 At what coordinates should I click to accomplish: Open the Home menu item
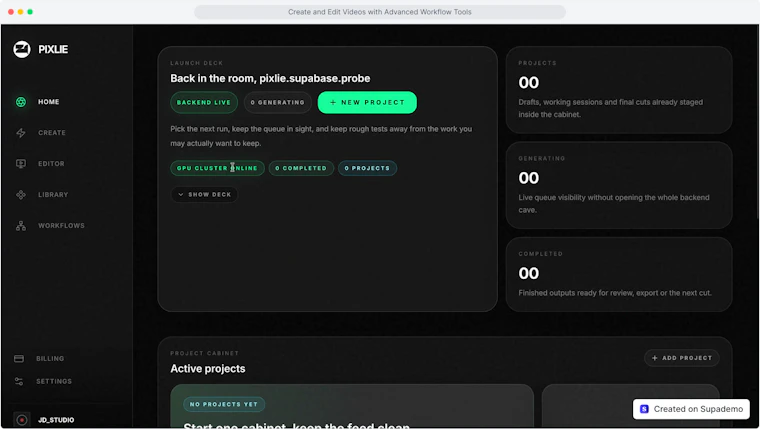(x=48, y=102)
